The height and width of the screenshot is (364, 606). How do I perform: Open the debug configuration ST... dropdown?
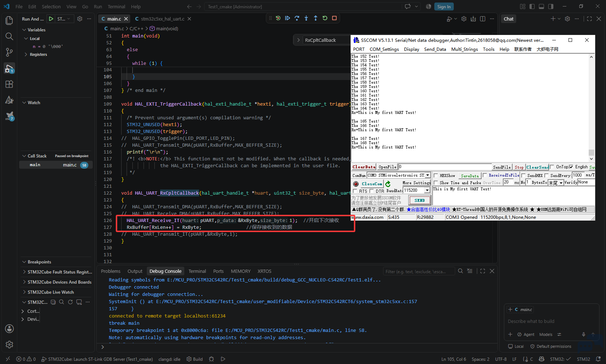[x=65, y=19]
